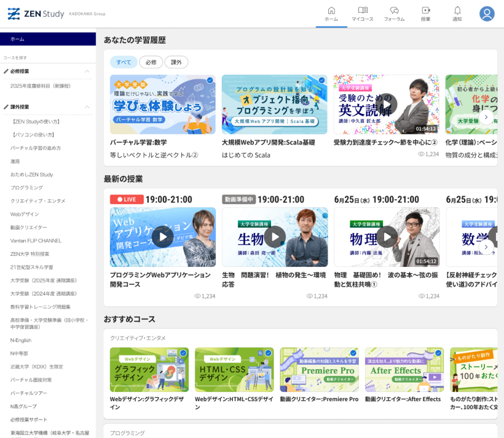Play the Webアプリケーション開発コース live video

coord(163,237)
